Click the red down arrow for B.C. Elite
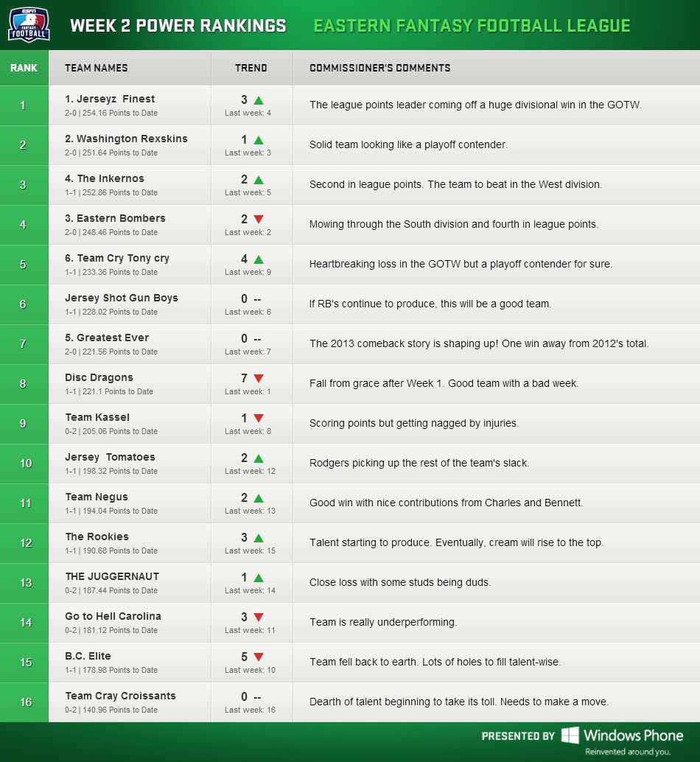The image size is (700, 762). [x=259, y=657]
